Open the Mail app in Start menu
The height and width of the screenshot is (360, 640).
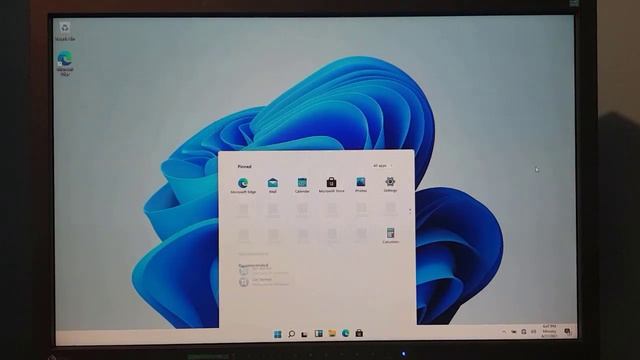[273, 185]
